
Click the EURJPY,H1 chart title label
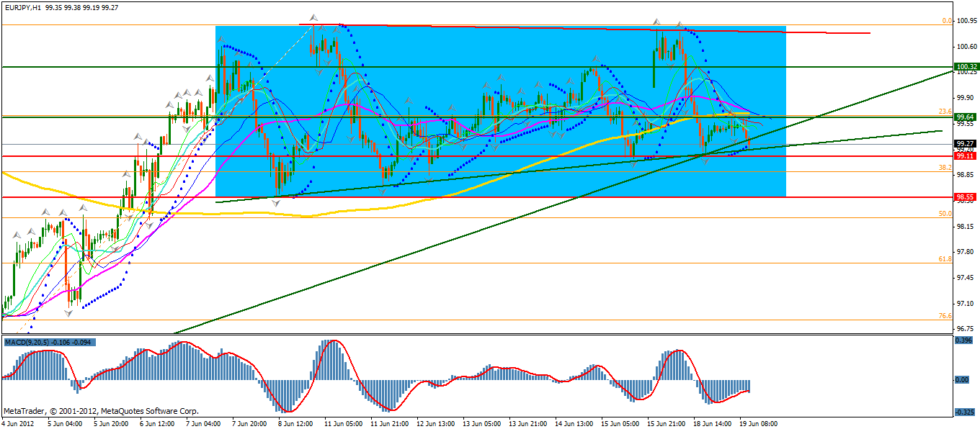click(22, 6)
